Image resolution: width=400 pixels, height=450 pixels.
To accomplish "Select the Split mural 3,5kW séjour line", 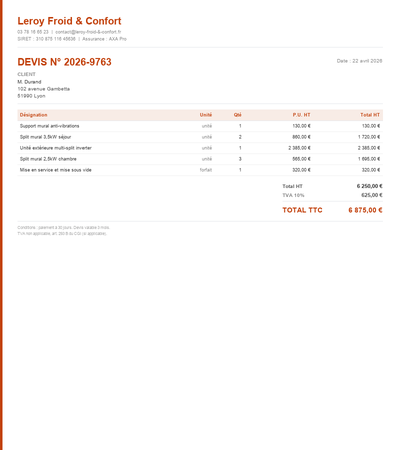I will (200, 137).
